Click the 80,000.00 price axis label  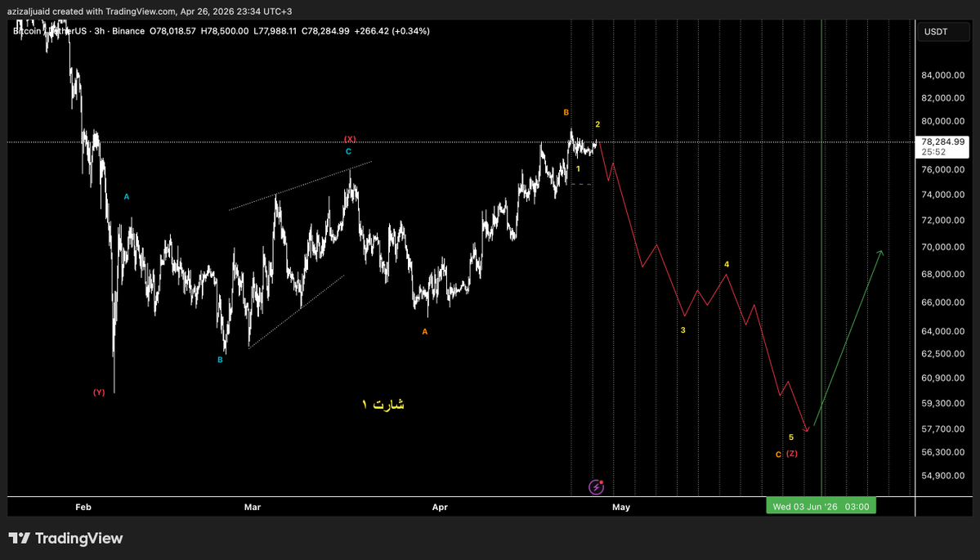[x=942, y=121]
